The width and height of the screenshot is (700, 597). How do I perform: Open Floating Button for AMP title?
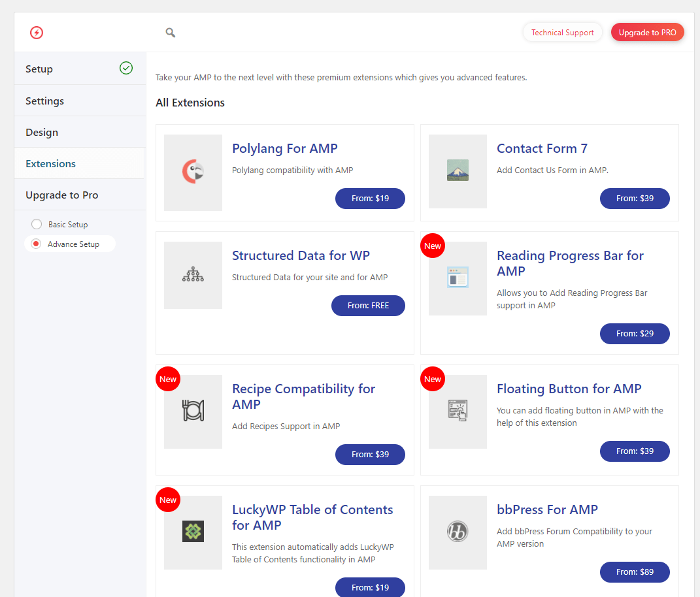pyautogui.click(x=569, y=389)
